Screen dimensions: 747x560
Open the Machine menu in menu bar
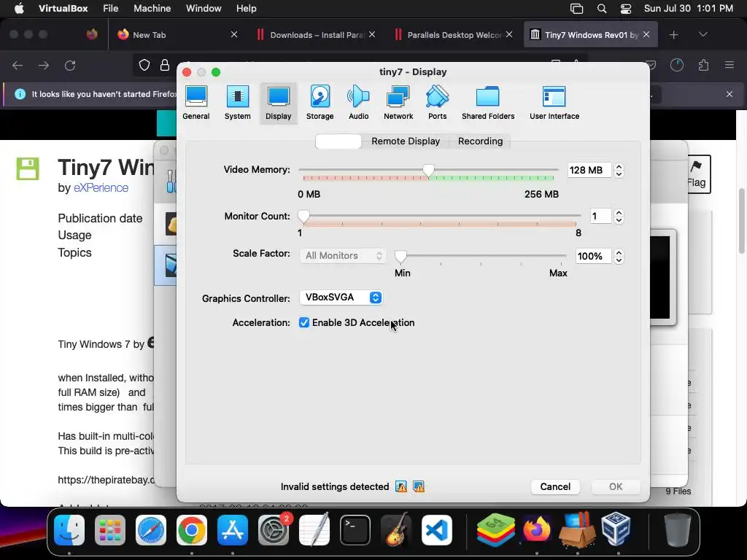click(x=152, y=9)
